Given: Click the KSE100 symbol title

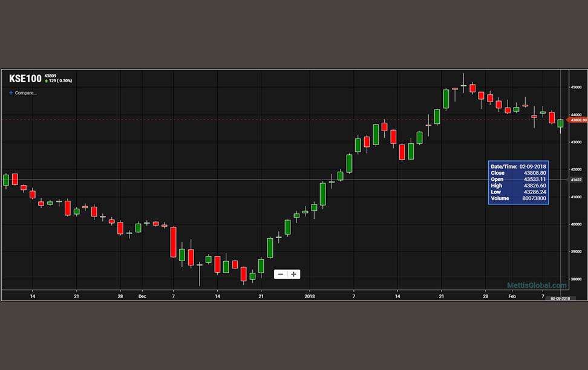Looking at the screenshot, I should (x=25, y=79).
